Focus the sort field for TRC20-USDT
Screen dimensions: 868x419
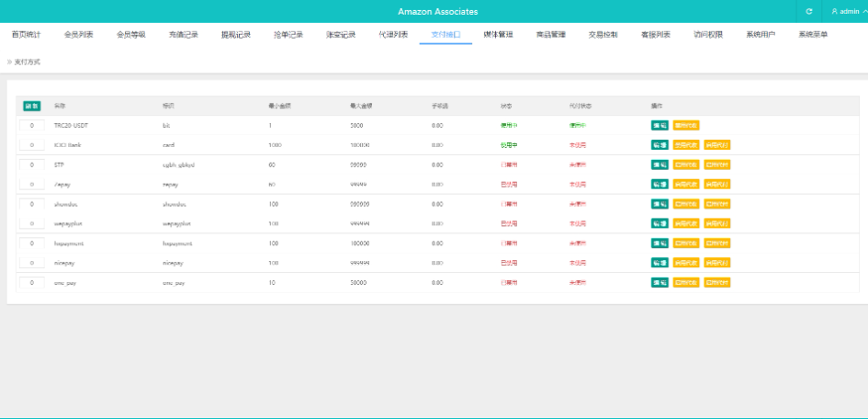point(31,126)
